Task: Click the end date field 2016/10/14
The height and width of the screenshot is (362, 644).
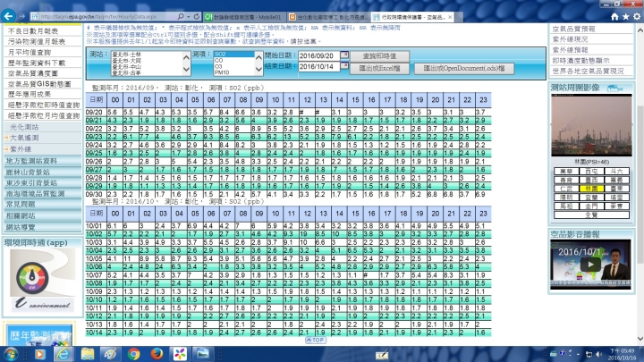Action: [x=318, y=66]
